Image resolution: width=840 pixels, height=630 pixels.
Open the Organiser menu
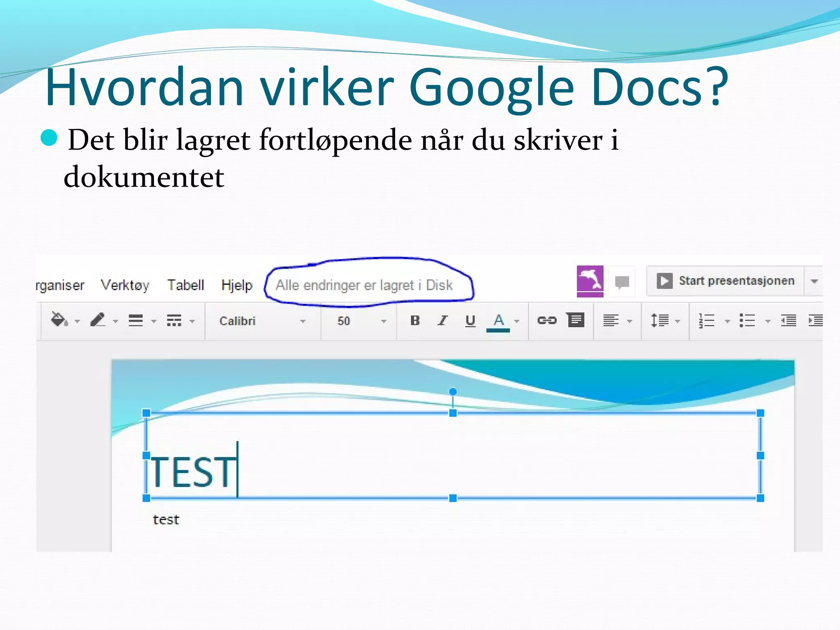[x=60, y=286]
